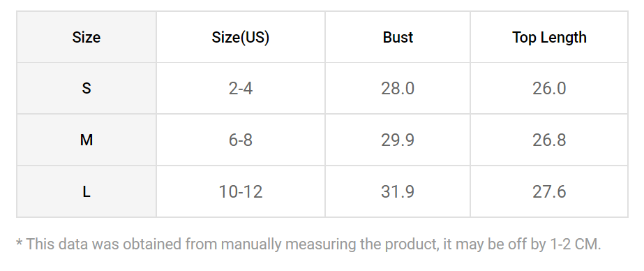Click the 27.6 top length value

coord(549,191)
